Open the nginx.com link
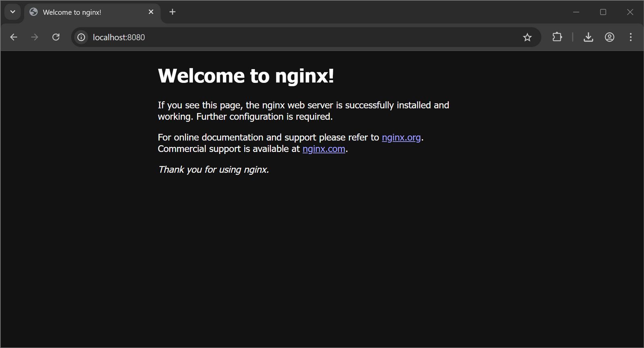 (324, 149)
